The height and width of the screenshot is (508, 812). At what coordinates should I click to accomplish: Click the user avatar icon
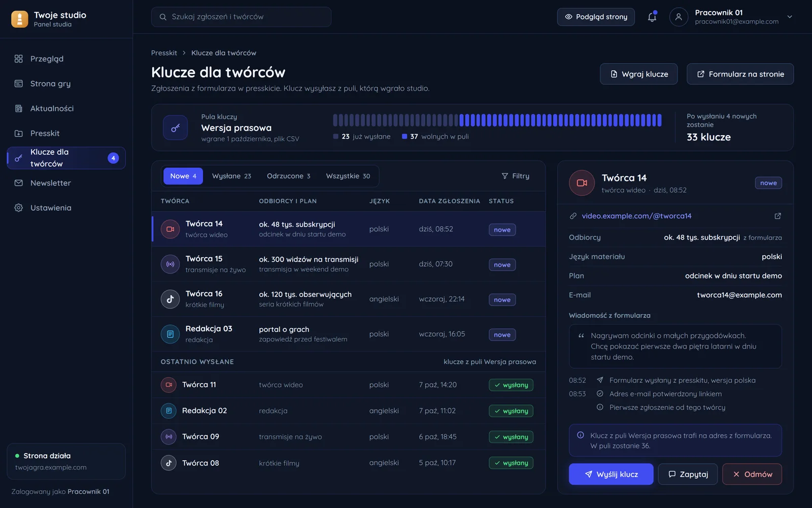click(x=679, y=17)
